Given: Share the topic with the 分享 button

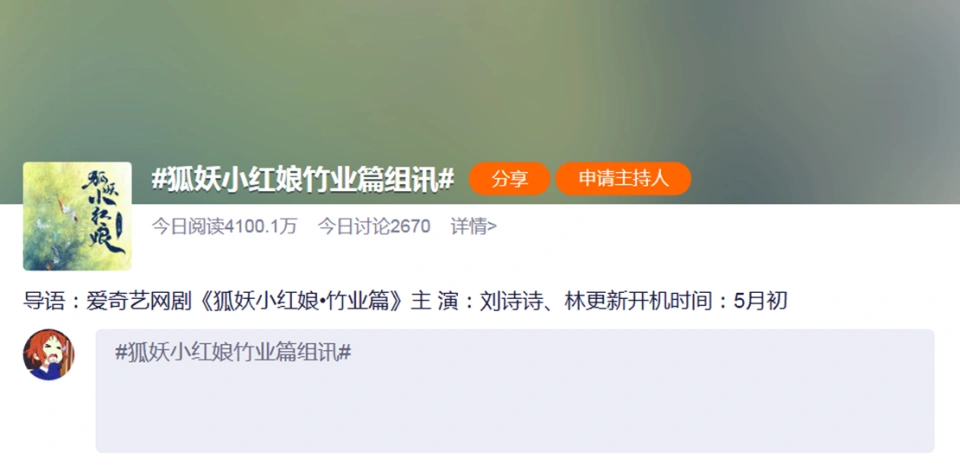Looking at the screenshot, I should pyautogui.click(x=509, y=179).
